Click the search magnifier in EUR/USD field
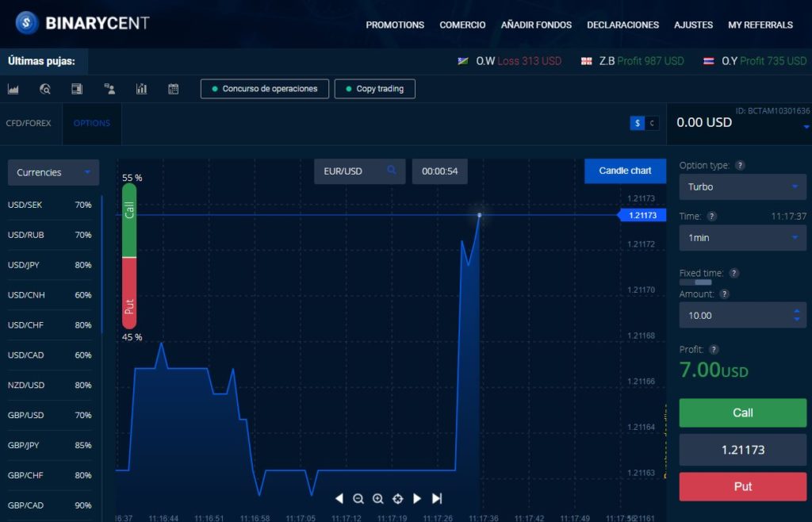The height and width of the screenshot is (522, 812). tap(392, 170)
